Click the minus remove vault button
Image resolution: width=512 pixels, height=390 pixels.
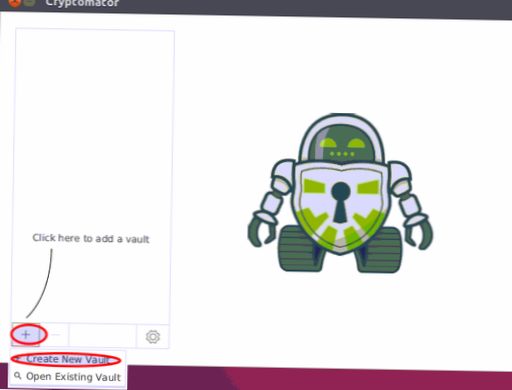[x=55, y=335]
